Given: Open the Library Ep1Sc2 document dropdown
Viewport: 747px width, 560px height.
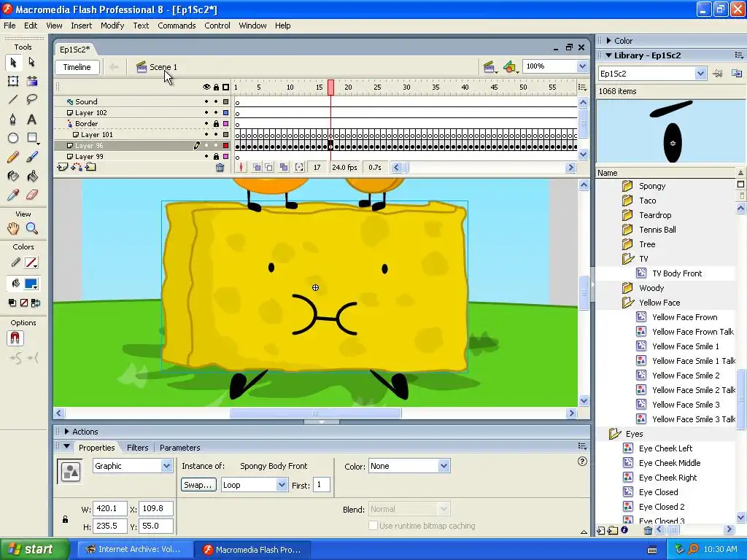Looking at the screenshot, I should click(700, 74).
